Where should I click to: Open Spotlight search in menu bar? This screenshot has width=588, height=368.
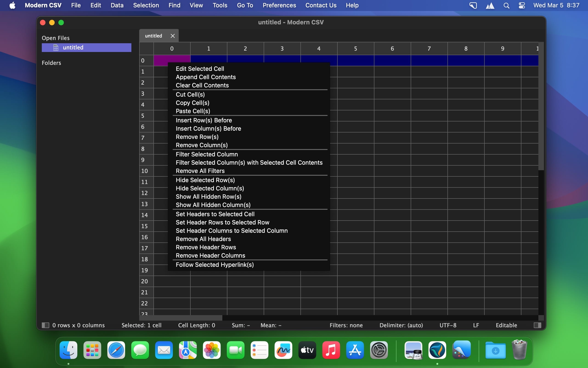point(506,5)
